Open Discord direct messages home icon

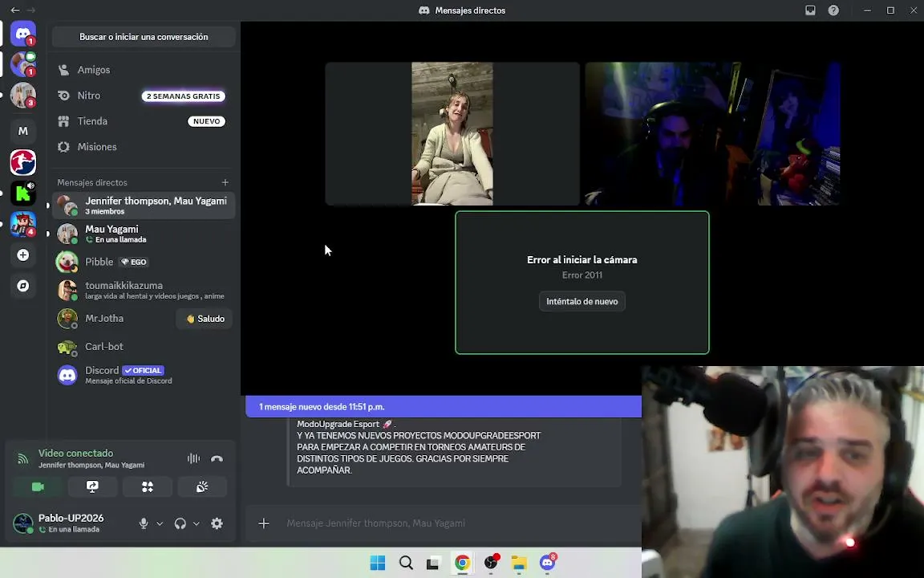point(23,34)
